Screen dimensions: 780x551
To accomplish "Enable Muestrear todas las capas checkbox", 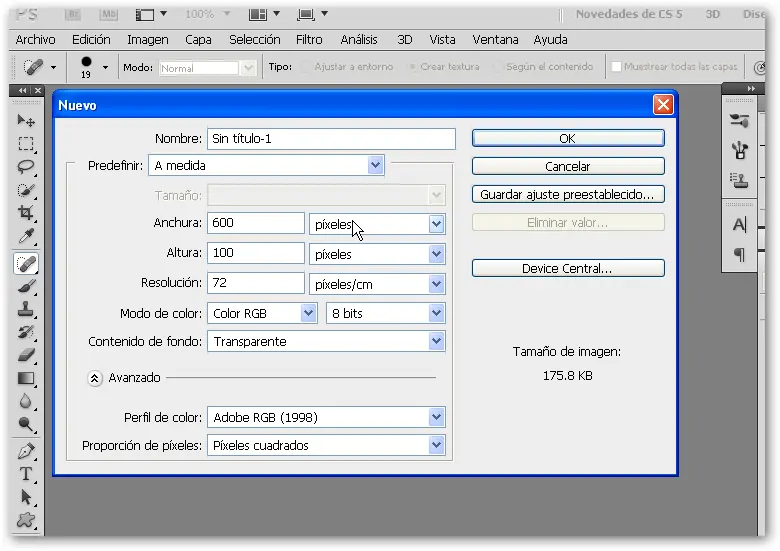I will [x=616, y=67].
